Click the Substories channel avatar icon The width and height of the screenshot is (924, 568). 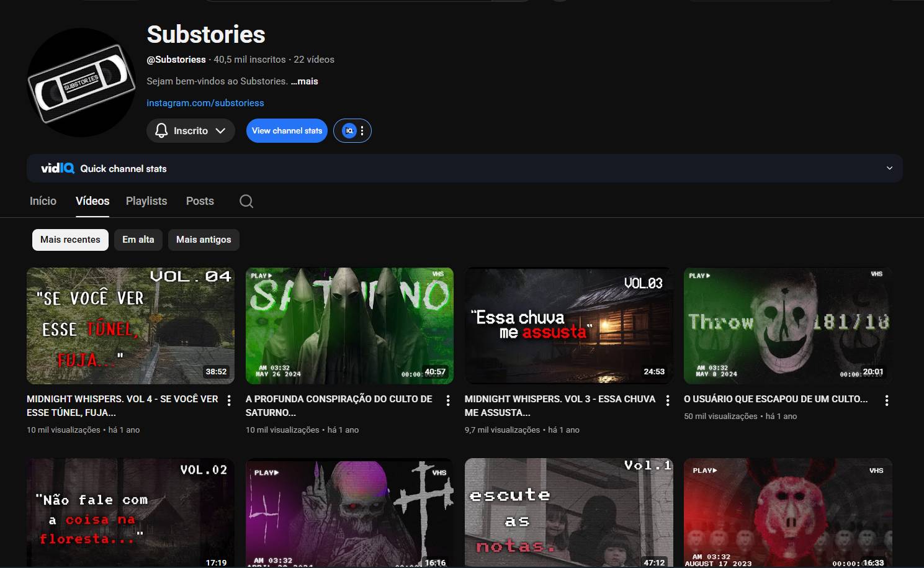(x=81, y=83)
